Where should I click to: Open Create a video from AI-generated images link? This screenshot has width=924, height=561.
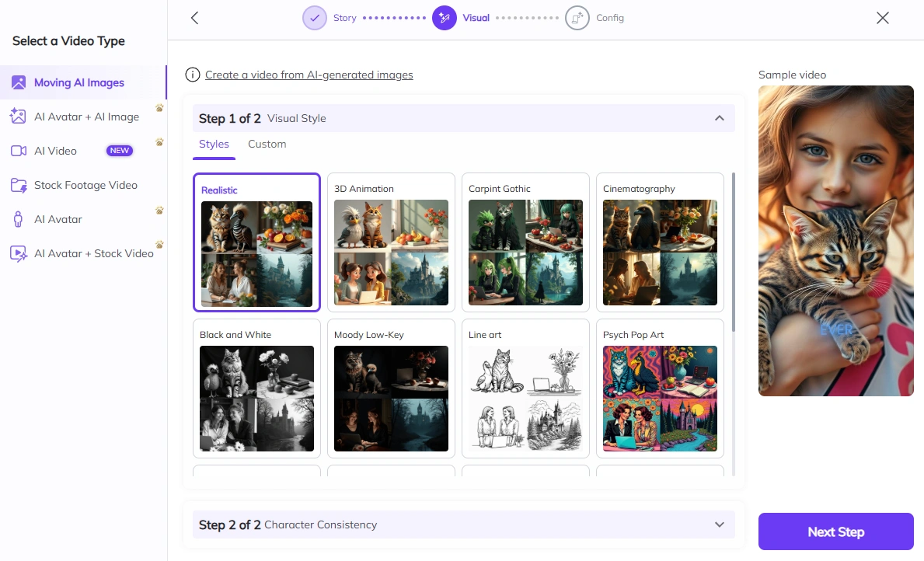pos(309,75)
